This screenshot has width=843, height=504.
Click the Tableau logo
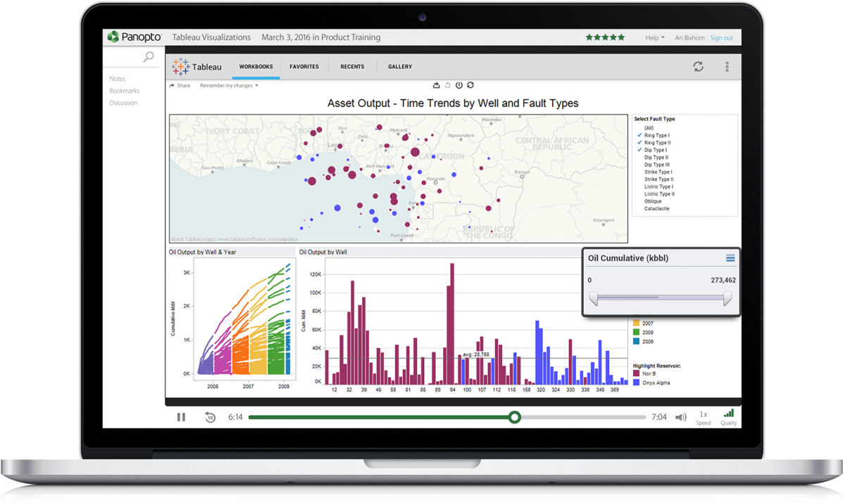(x=196, y=67)
